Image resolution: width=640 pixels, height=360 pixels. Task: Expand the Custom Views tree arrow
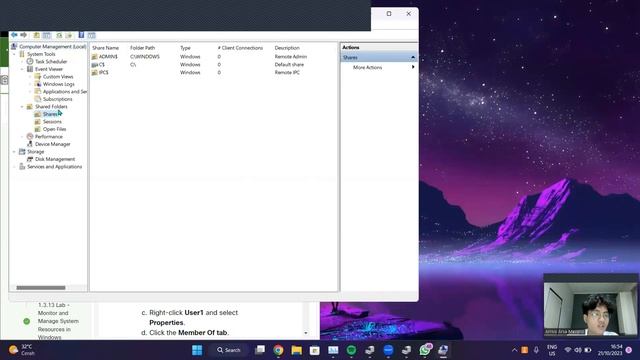(x=30, y=77)
